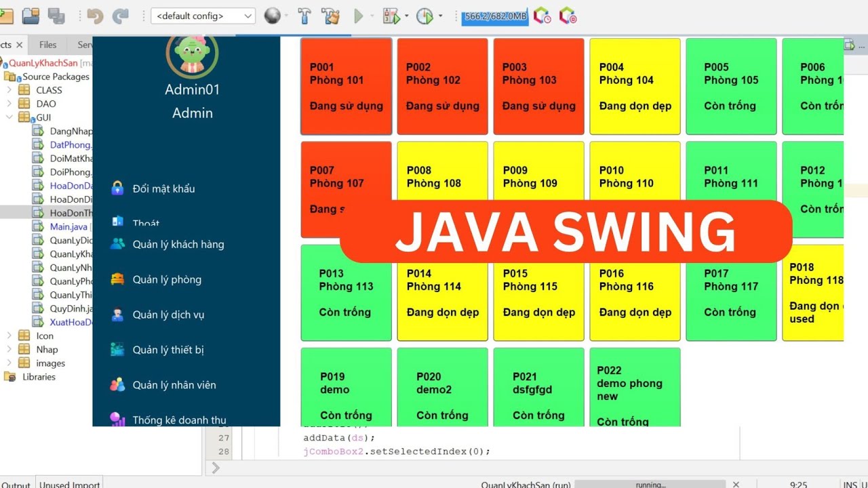Image resolution: width=868 pixels, height=488 pixels.
Task: Click the Quản lý phòng sofa icon
Action: [117, 279]
